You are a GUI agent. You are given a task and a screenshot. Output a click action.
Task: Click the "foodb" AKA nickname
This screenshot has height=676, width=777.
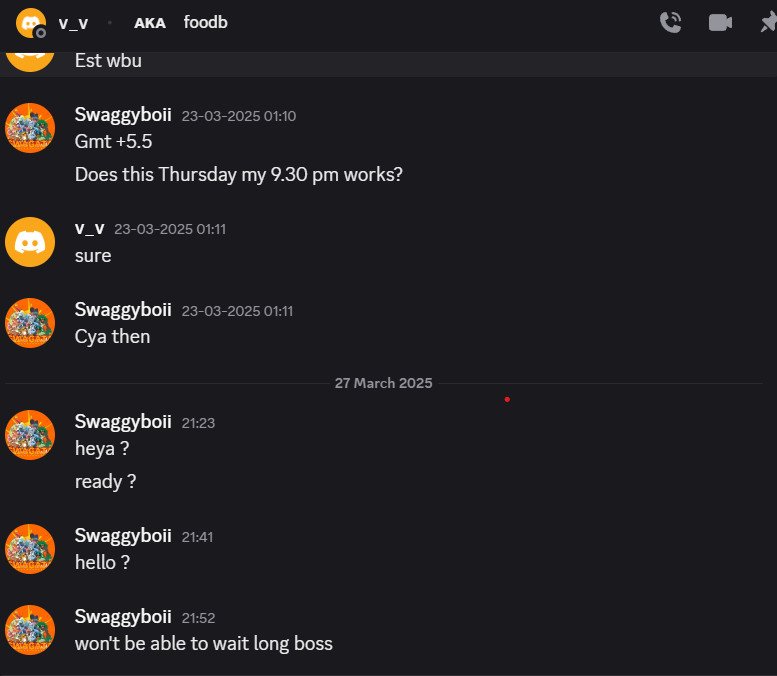tap(205, 22)
